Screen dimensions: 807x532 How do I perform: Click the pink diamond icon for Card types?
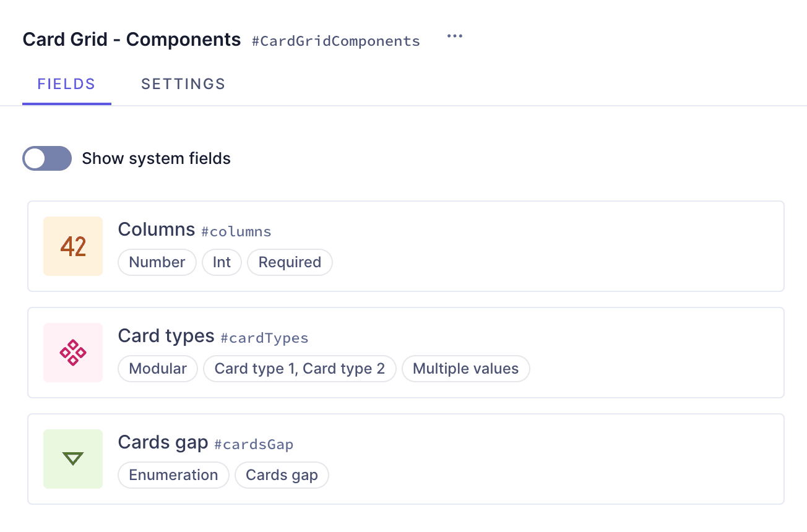[72, 353]
